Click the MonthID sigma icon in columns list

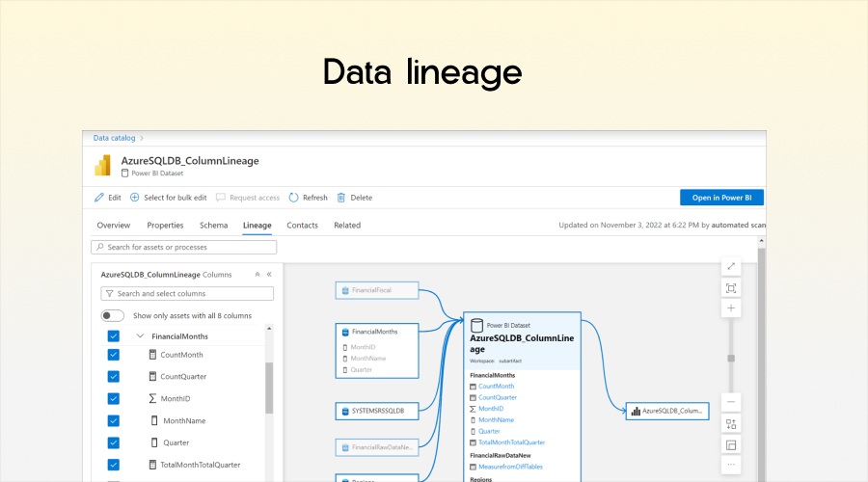tap(152, 398)
